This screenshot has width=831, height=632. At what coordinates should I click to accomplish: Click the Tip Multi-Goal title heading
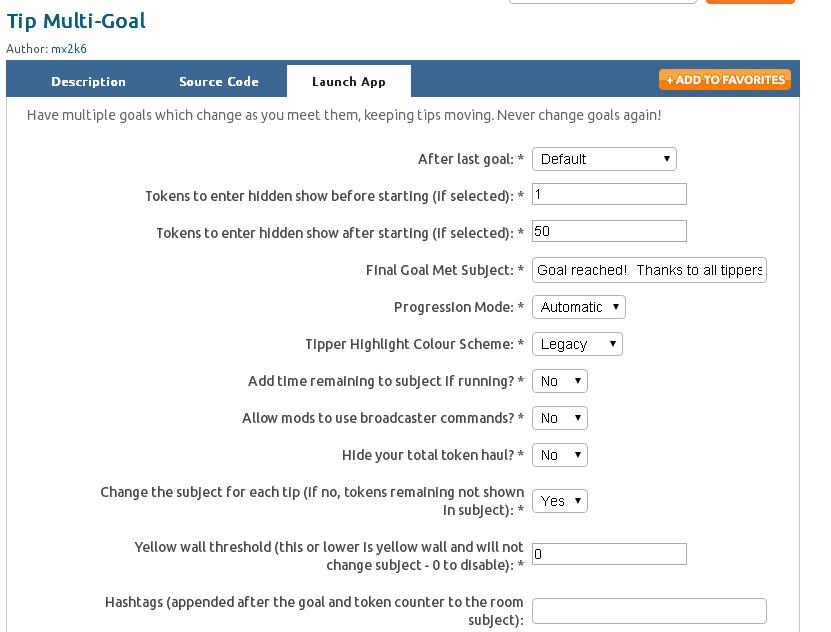coord(76,21)
